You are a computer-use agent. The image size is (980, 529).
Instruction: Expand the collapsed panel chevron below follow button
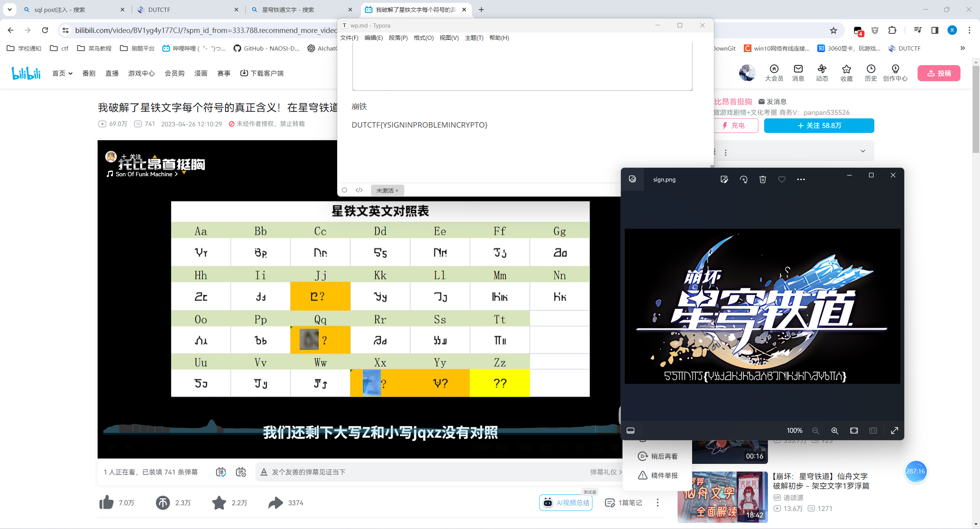862,151
